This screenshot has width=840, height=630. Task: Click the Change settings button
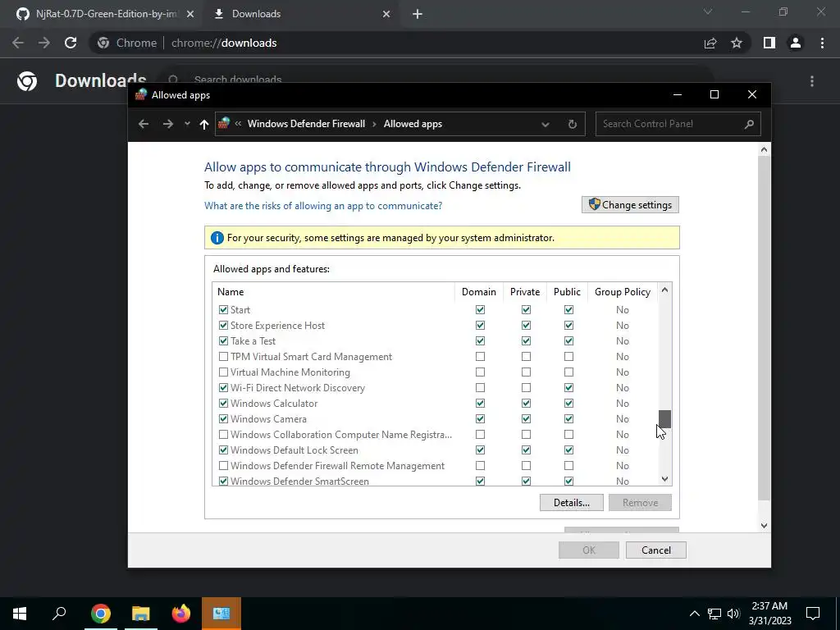coord(630,204)
